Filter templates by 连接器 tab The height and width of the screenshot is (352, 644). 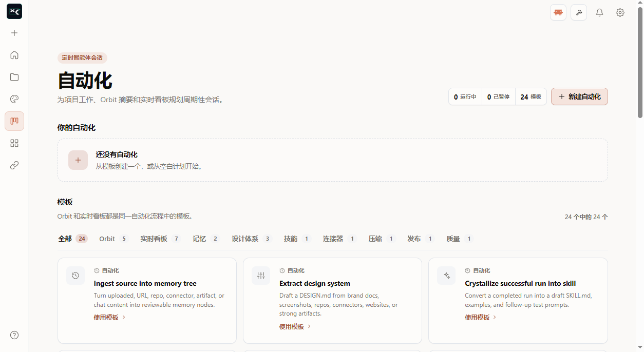pyautogui.click(x=339, y=239)
